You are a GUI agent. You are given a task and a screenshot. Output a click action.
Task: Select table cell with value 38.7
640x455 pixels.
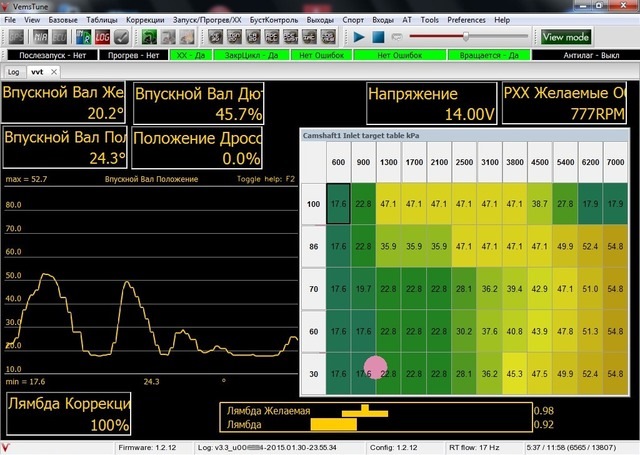[x=540, y=204]
